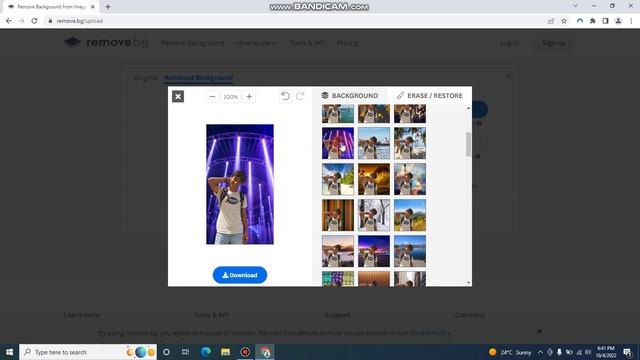Image resolution: width=640 pixels, height=360 pixels.
Task: Click the Sign up button
Action: point(553,43)
